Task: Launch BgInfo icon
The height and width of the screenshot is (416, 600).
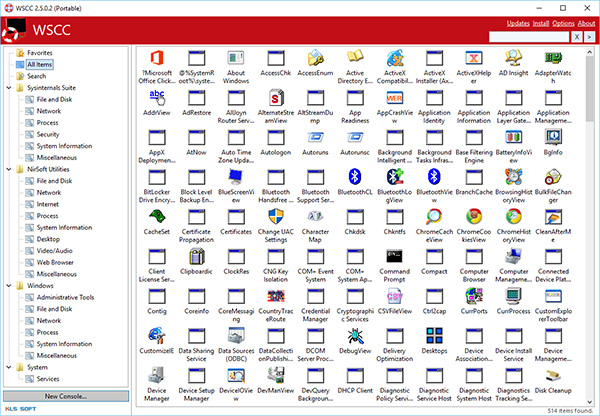Action: click(x=553, y=138)
